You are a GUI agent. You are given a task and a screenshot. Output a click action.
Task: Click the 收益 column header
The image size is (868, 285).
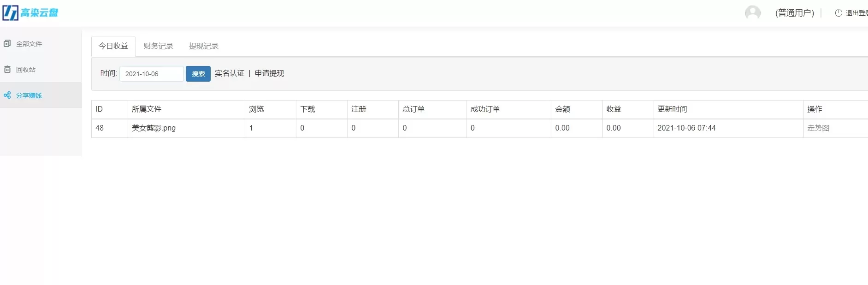(614, 109)
